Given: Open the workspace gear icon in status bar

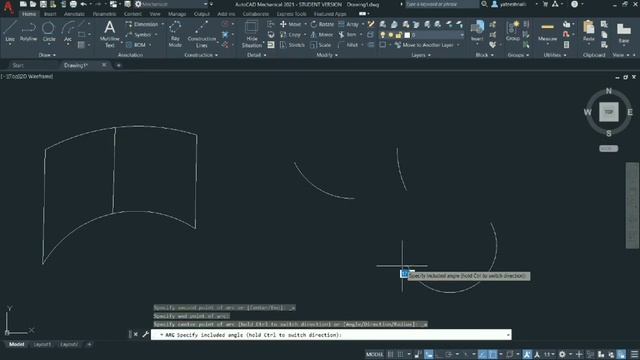Looking at the screenshot, I should point(562,354).
